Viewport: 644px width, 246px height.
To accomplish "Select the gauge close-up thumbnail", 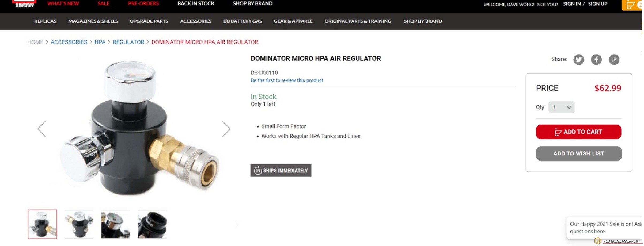I will point(116,224).
